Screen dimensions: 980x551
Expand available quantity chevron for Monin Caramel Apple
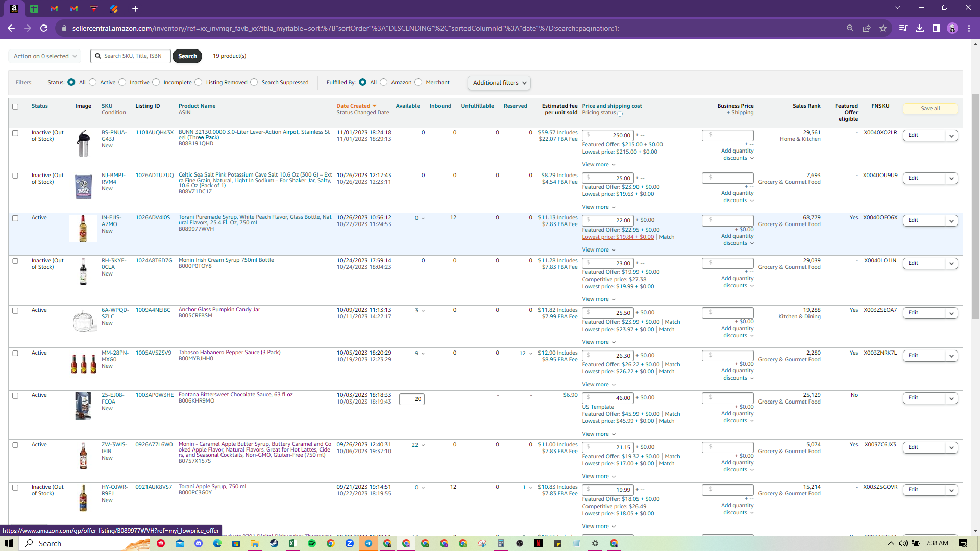[x=423, y=445]
